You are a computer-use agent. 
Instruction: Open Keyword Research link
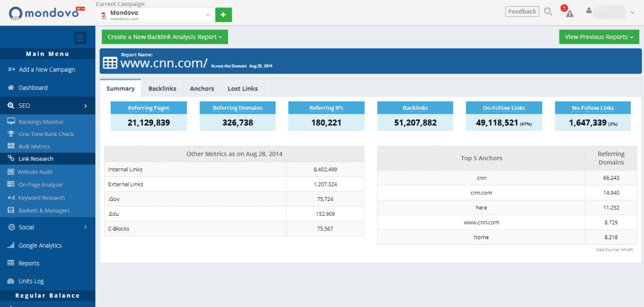coord(42,198)
